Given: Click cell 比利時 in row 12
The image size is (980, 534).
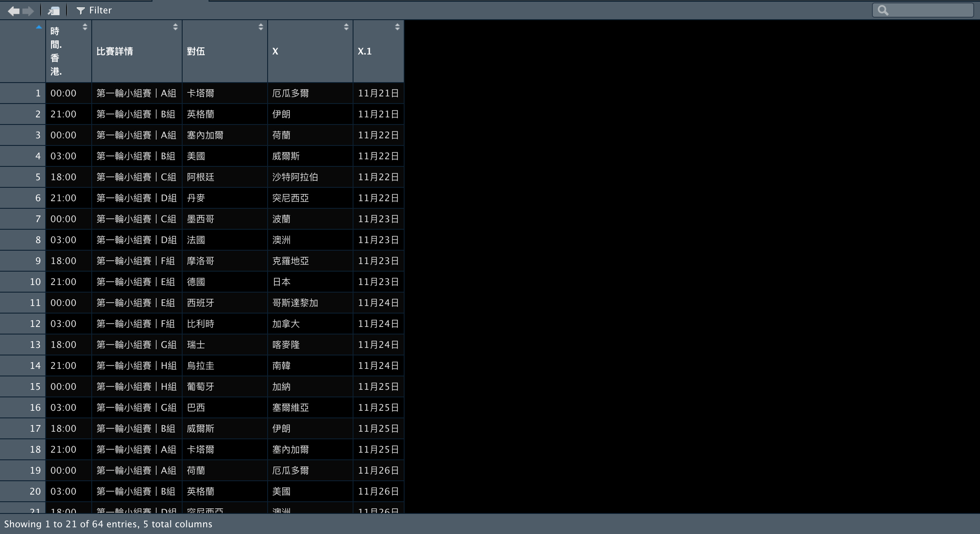Looking at the screenshot, I should (x=225, y=324).
